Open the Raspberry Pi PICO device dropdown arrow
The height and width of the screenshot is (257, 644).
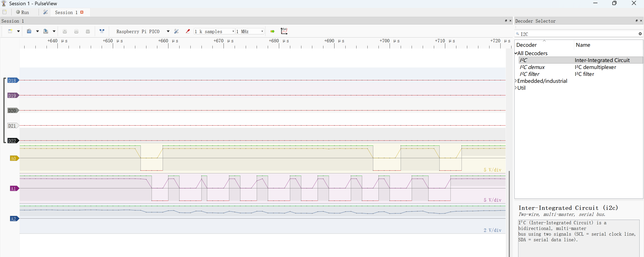(168, 31)
